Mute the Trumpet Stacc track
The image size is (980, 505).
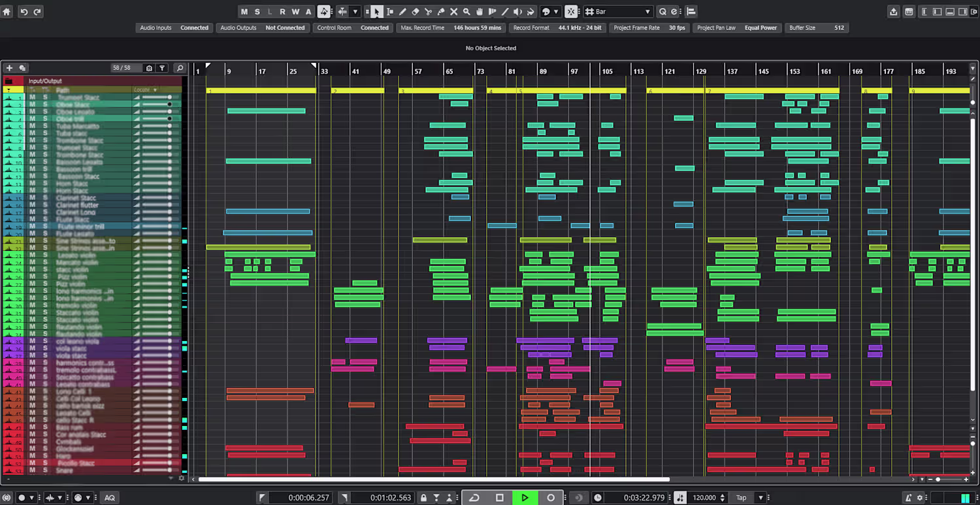[32, 97]
